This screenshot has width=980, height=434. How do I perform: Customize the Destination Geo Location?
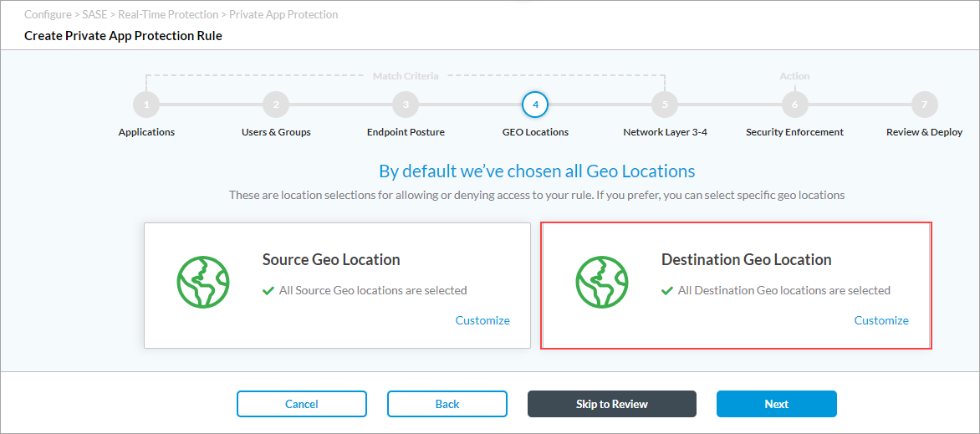(x=881, y=321)
